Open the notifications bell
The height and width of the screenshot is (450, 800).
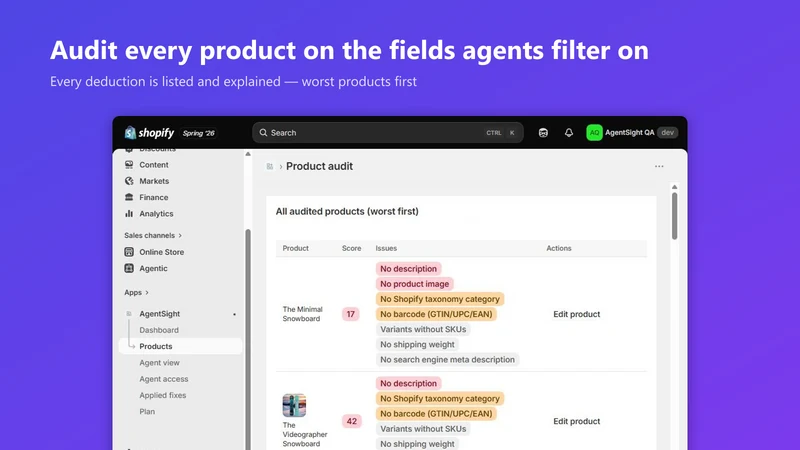pyautogui.click(x=569, y=133)
